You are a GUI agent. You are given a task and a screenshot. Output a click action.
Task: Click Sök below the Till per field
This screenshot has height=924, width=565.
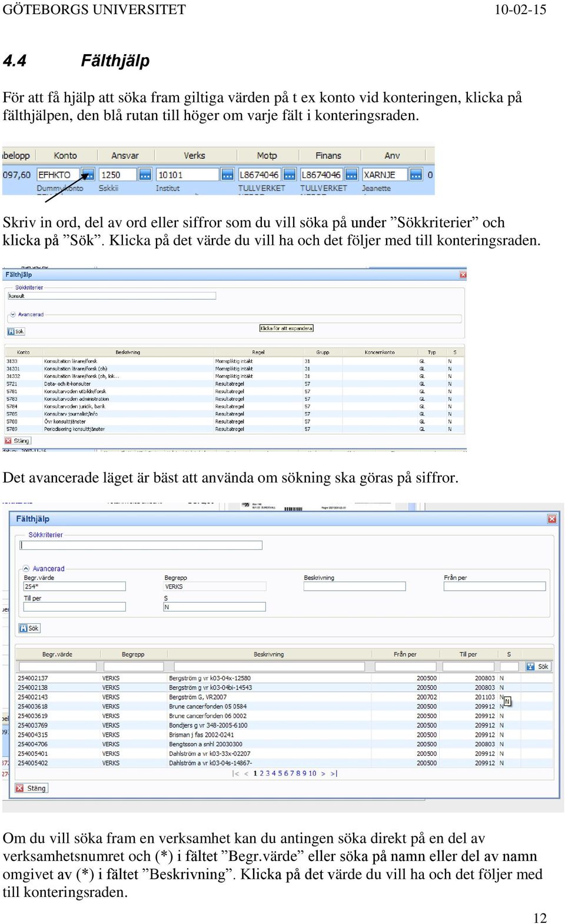pos(29,628)
